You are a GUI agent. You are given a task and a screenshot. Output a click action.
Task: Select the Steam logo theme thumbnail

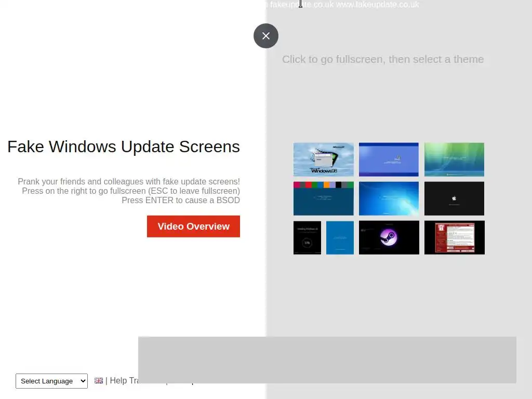pyautogui.click(x=389, y=237)
